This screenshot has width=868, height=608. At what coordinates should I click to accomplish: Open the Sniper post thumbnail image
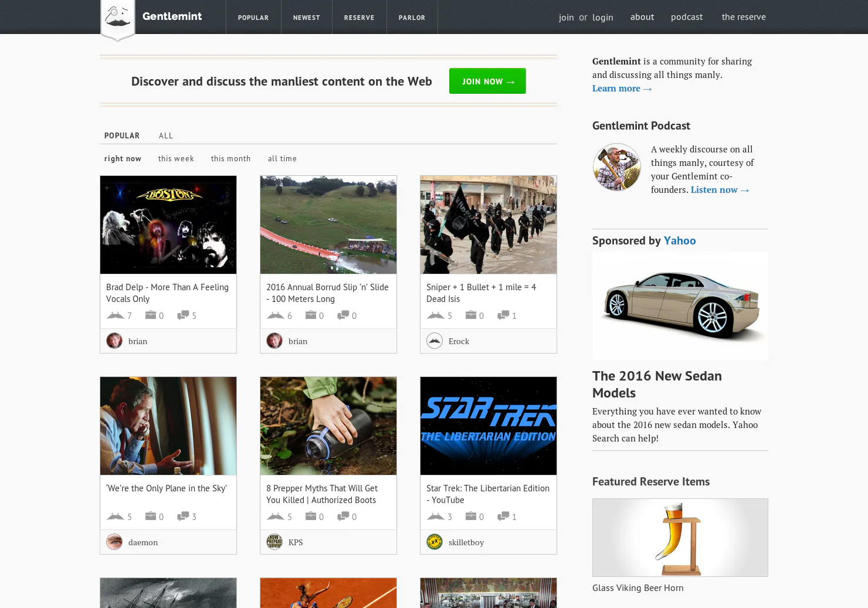point(489,225)
